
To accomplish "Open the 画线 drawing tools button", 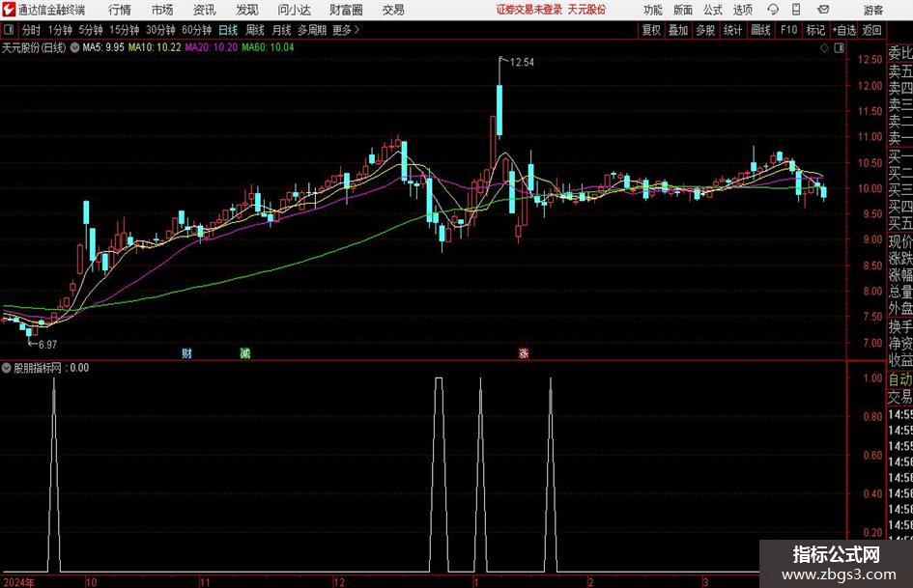I will pos(760,30).
